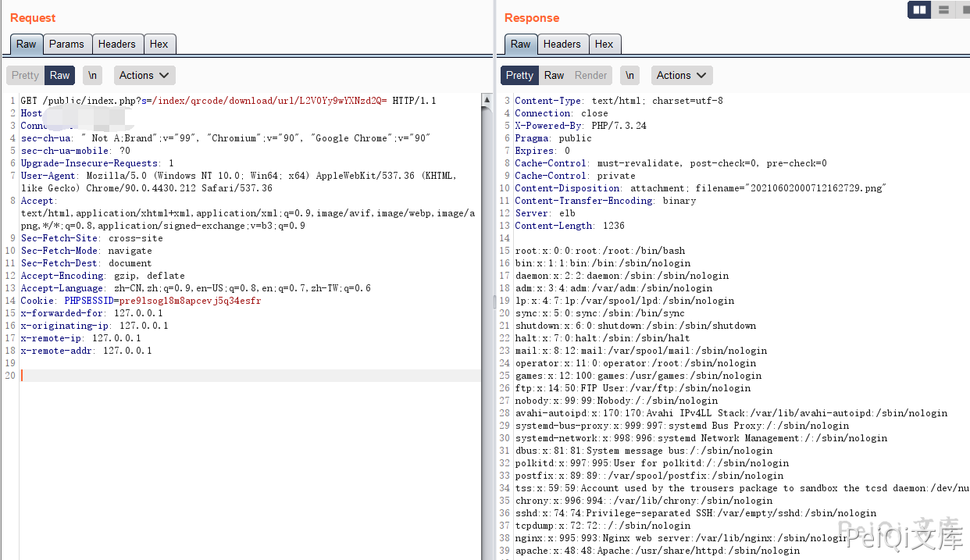Image resolution: width=970 pixels, height=560 pixels.
Task: Switch Request view to Pretty mode
Action: coord(25,76)
